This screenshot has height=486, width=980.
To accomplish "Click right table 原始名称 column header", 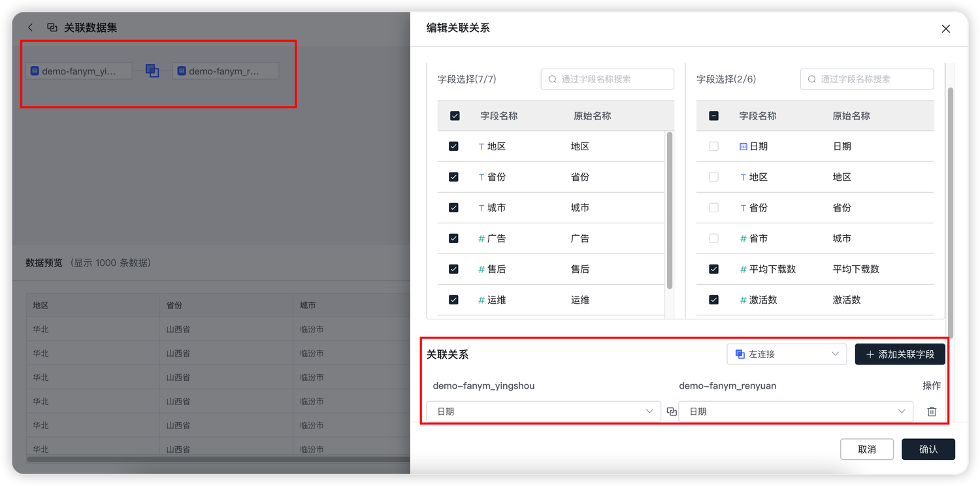I will pyautogui.click(x=851, y=116).
